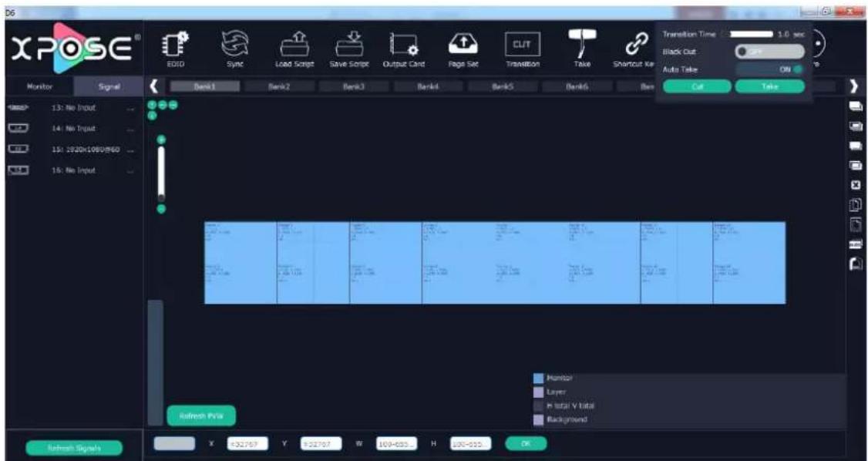Select the Bank1 tab
Image resolution: width=868 pixels, height=461 pixels.
pos(205,86)
